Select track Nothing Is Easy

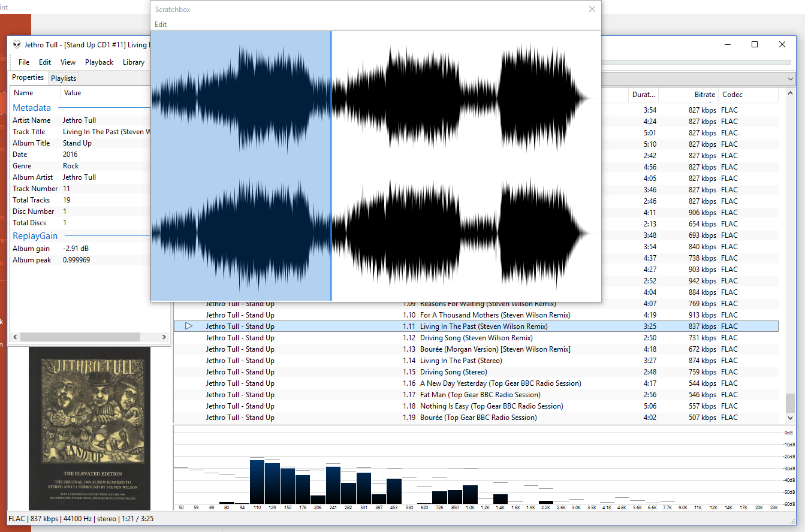(476, 406)
